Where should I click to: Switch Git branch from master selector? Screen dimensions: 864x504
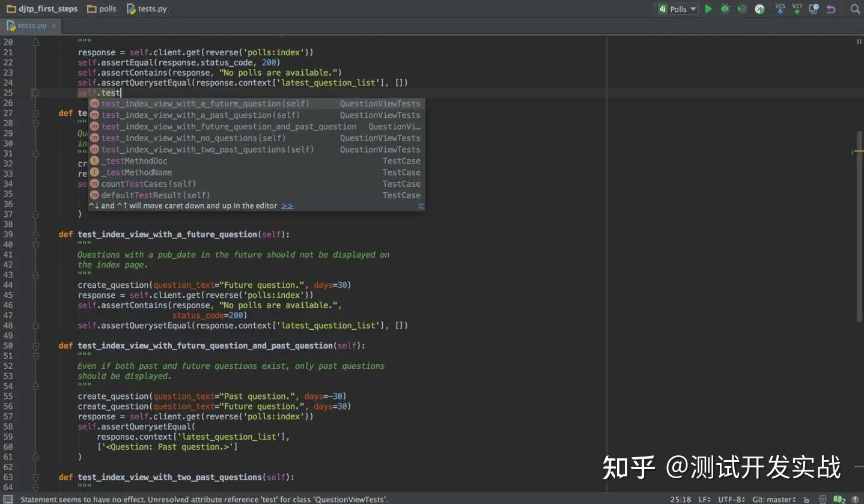[774, 499]
